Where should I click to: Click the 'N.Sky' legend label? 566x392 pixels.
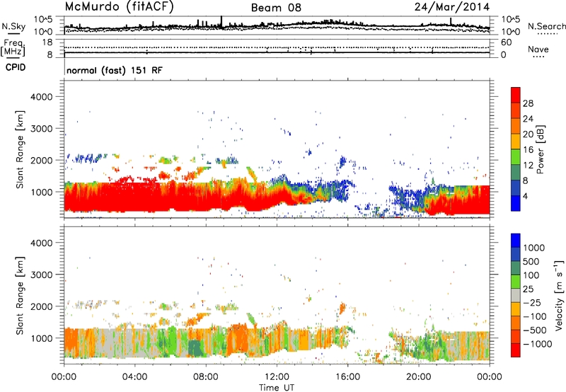click(x=13, y=26)
